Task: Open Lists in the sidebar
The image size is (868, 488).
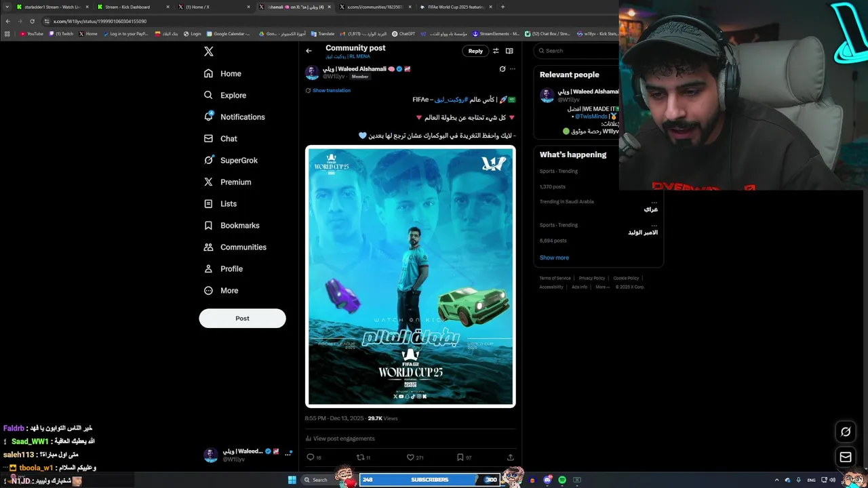Action: 220,203
